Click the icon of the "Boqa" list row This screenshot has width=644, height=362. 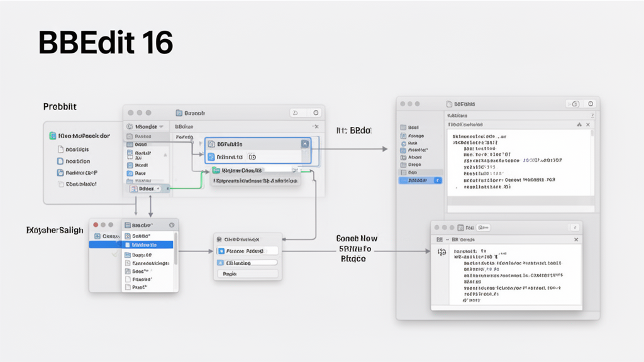[x=128, y=271]
